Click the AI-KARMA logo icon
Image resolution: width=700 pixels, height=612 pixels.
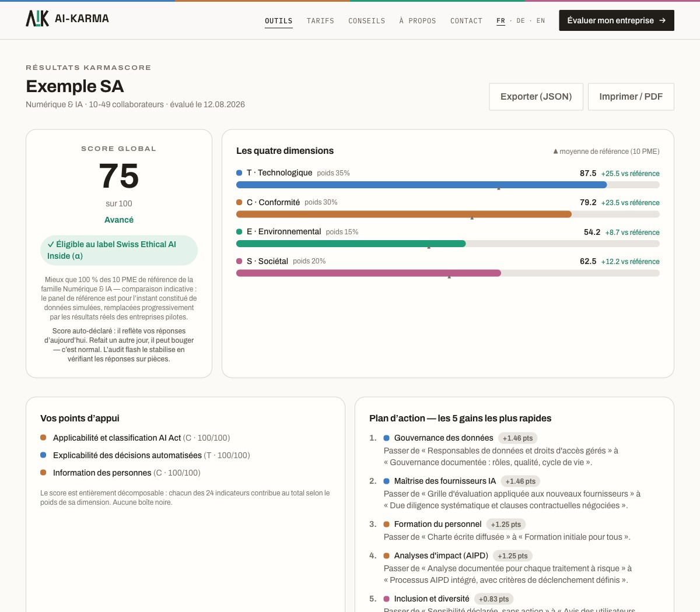click(x=37, y=19)
